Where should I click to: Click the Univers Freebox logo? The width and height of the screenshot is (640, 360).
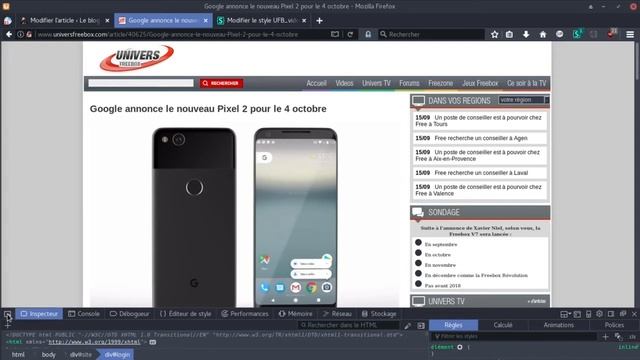click(136, 58)
